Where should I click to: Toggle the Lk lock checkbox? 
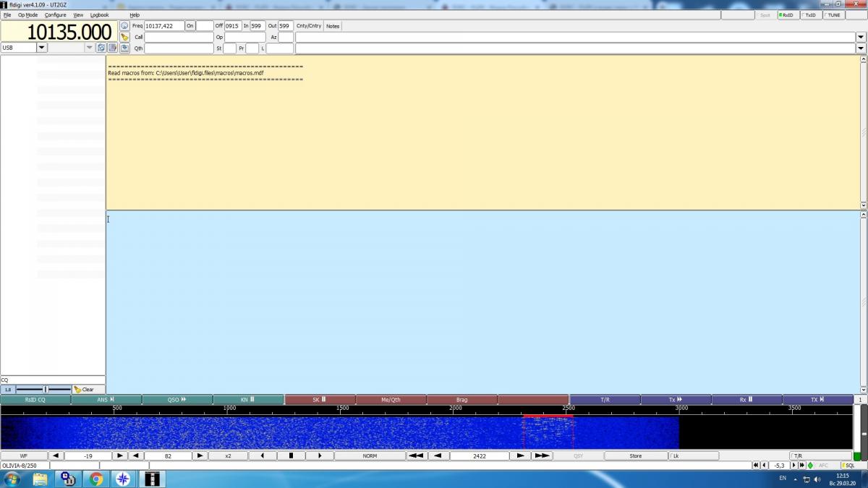click(694, 456)
